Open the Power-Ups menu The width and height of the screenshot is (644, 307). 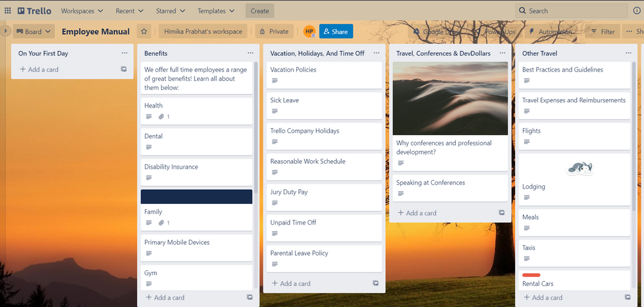(x=495, y=32)
